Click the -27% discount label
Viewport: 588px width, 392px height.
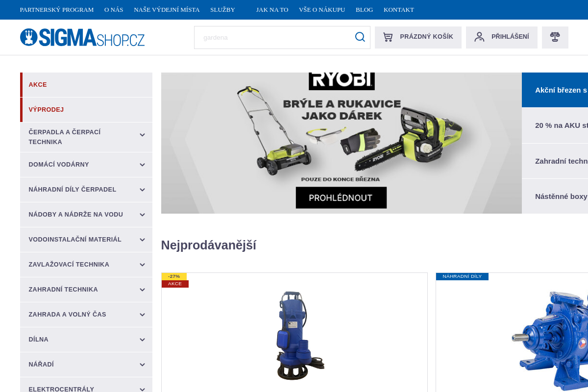coord(174,276)
